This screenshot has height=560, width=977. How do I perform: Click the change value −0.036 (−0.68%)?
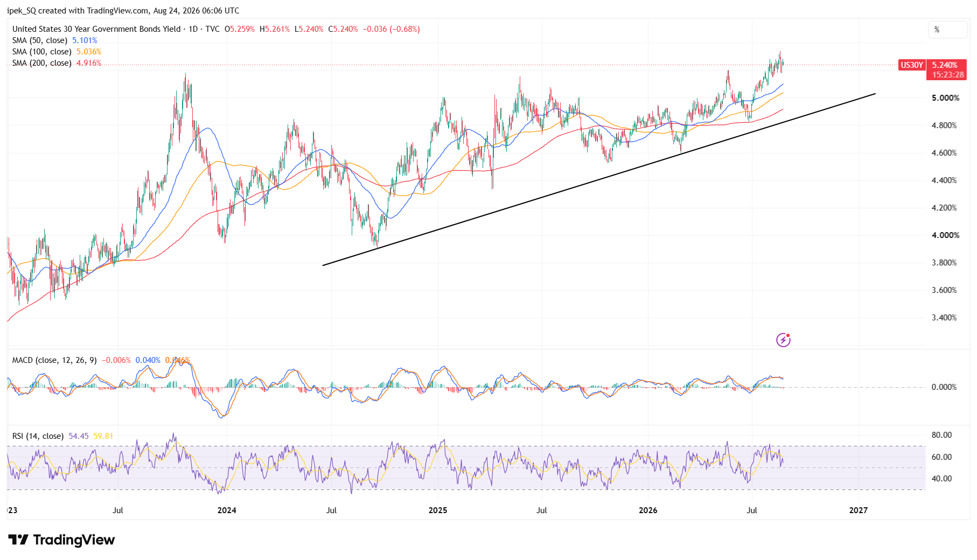[x=392, y=29]
